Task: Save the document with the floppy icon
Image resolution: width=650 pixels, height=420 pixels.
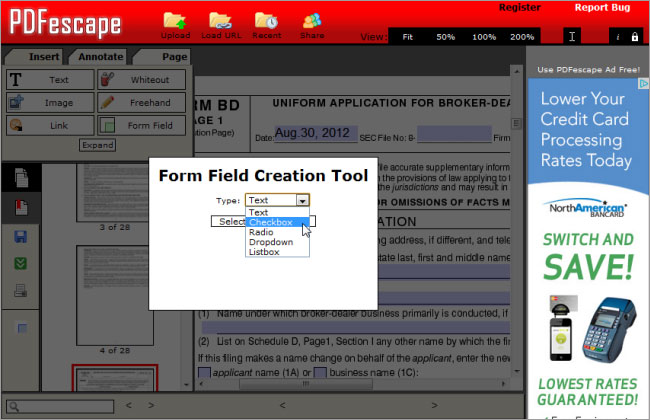Action: point(21,237)
